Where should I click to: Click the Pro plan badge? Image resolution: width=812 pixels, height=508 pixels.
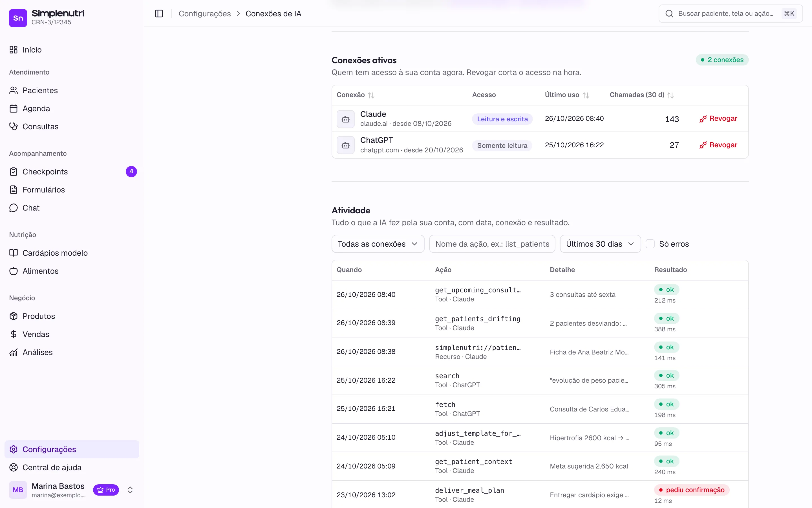pyautogui.click(x=106, y=490)
